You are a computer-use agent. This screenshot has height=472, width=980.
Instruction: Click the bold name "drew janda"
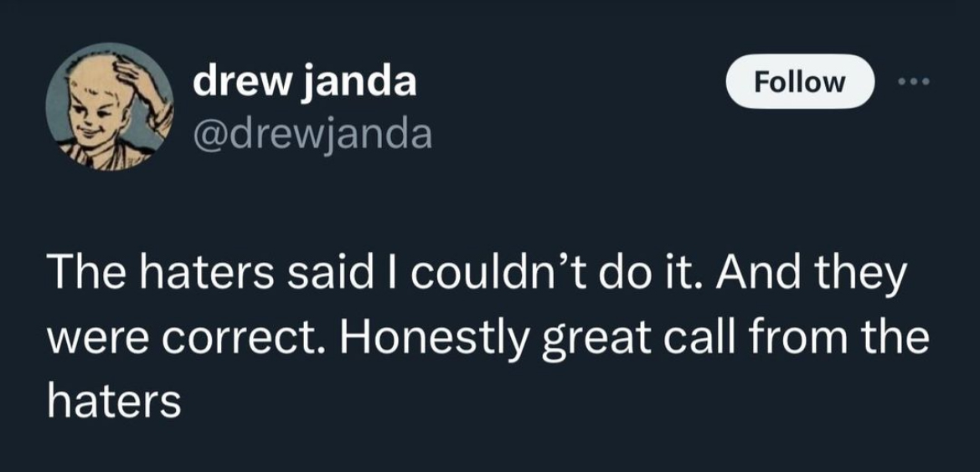(304, 81)
